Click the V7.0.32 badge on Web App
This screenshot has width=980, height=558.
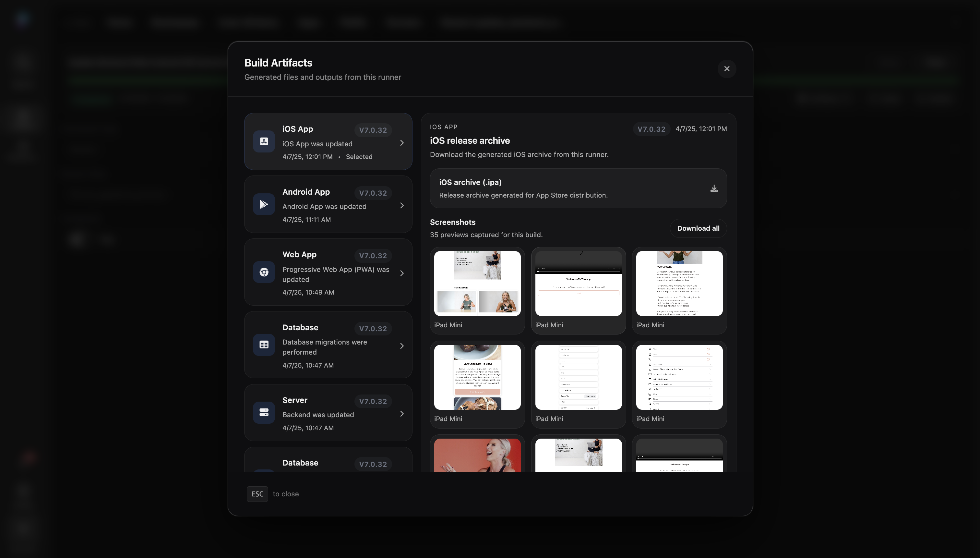tap(373, 256)
